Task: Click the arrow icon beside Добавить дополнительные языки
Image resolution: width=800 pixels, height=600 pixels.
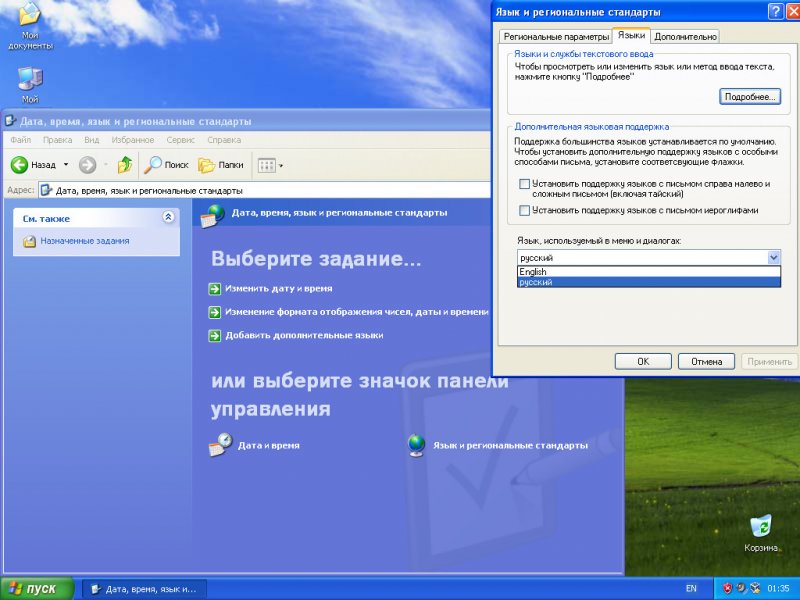Action: pos(215,336)
